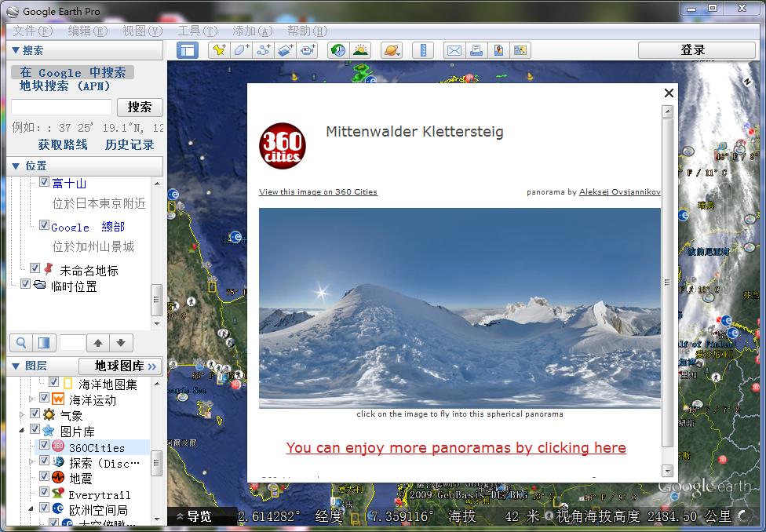Uncheck the Google 總部 checkbox

(44, 225)
